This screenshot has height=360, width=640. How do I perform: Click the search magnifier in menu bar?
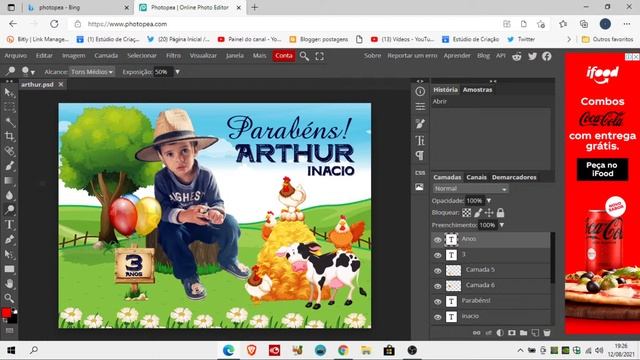click(304, 56)
